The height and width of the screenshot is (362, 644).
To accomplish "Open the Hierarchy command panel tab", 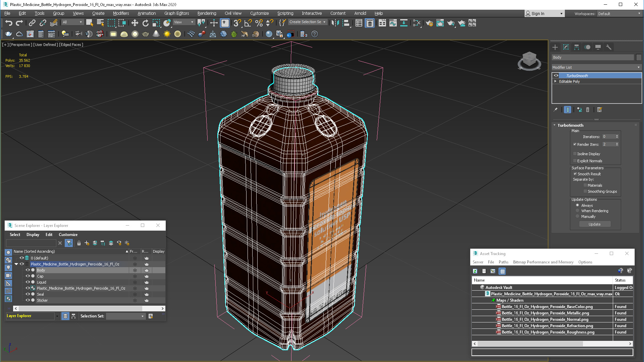I will click(x=577, y=47).
